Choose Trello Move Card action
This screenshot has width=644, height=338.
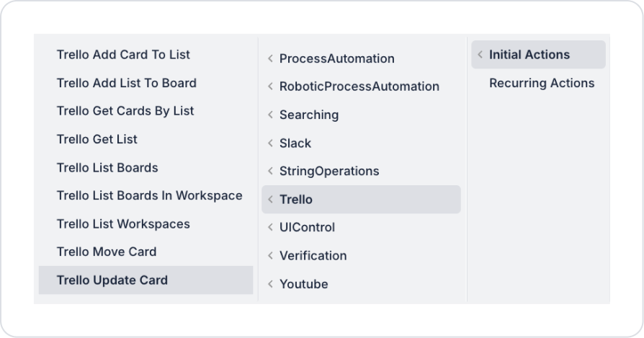pyautogui.click(x=107, y=252)
